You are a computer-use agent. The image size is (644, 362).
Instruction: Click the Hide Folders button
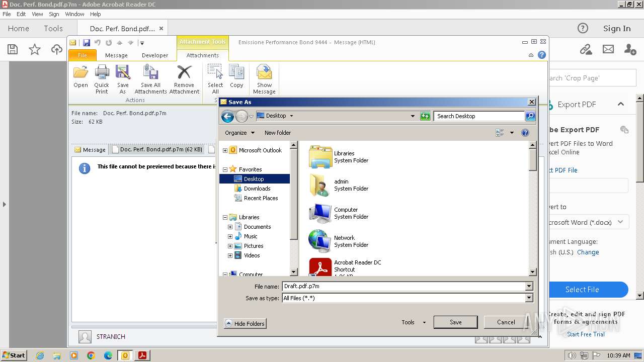point(245,324)
